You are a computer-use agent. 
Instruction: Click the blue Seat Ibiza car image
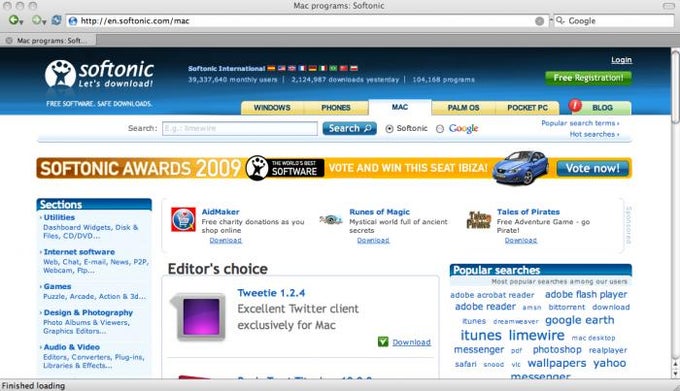pyautogui.click(x=521, y=168)
